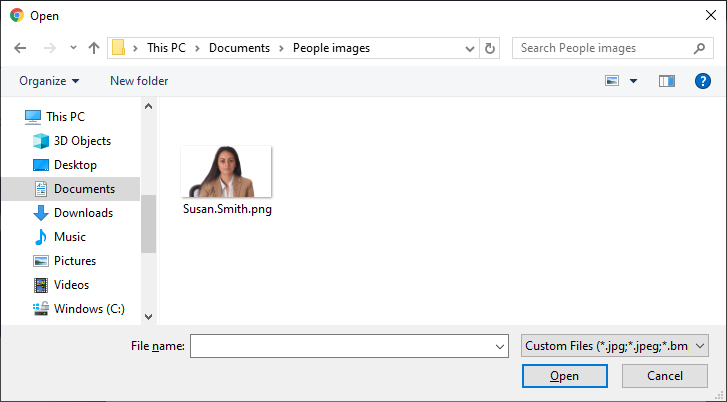Click the change view icon
The width and height of the screenshot is (727, 402).
click(612, 81)
